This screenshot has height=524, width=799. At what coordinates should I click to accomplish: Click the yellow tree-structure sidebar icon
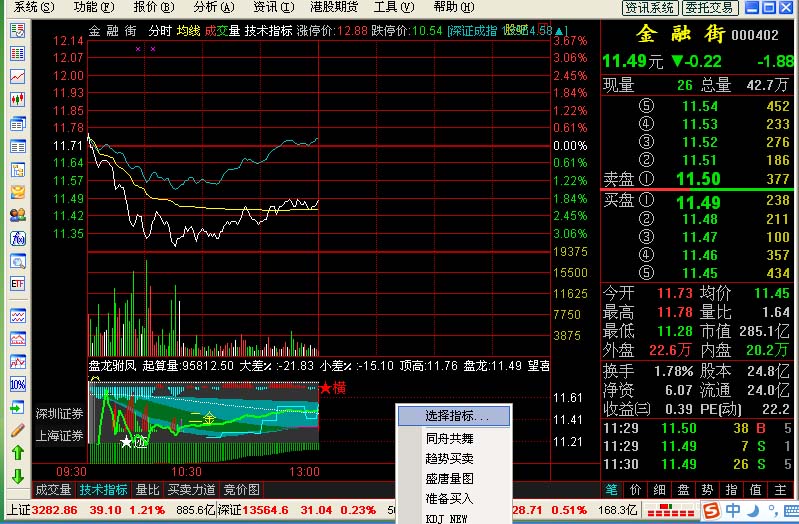click(18, 170)
